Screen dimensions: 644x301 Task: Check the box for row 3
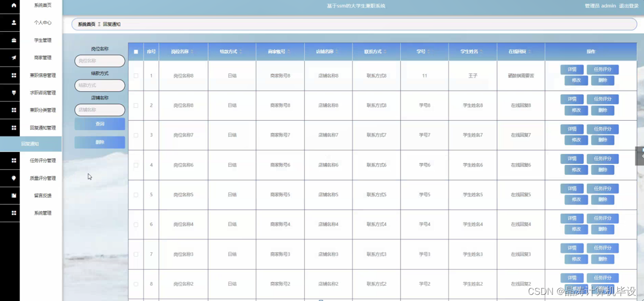(x=136, y=135)
